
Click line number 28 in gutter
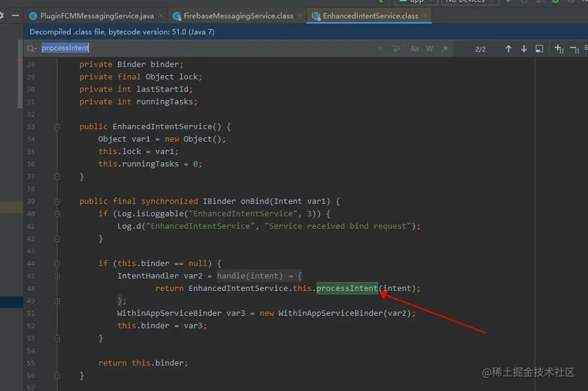pos(31,64)
